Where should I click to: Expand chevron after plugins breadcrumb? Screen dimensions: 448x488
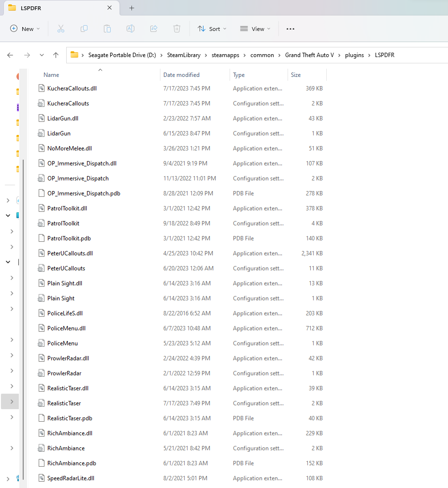coord(369,55)
